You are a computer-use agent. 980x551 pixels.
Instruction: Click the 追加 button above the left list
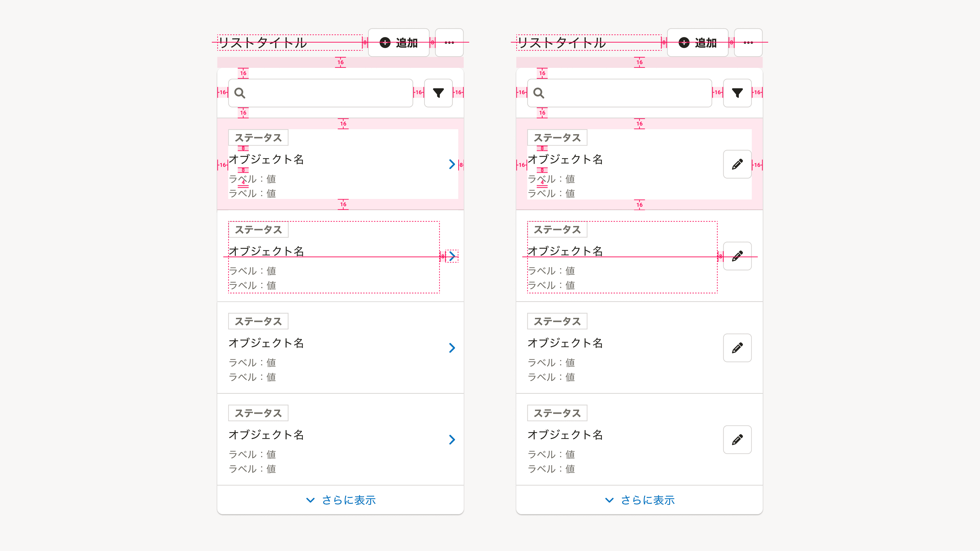pos(398,43)
